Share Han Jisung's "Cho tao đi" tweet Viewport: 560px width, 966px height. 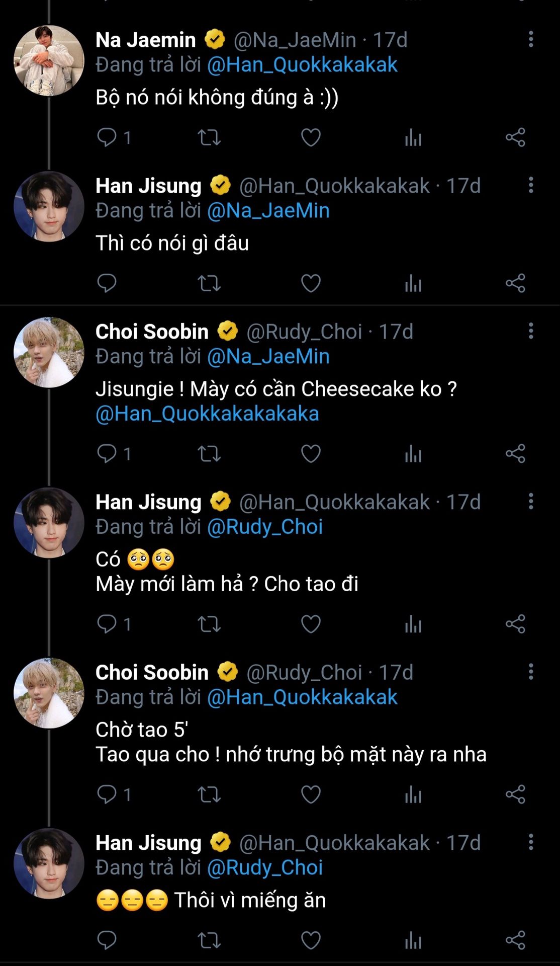click(x=515, y=624)
